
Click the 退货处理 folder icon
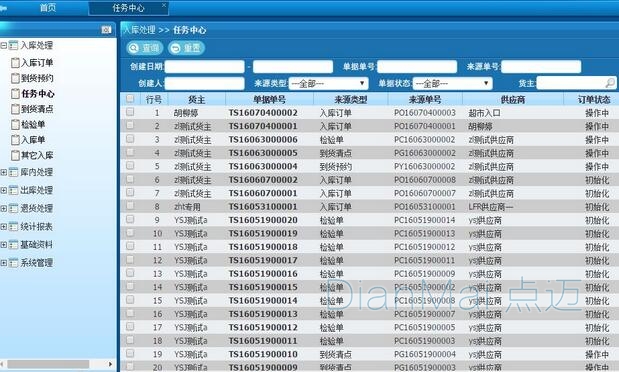[13, 209]
